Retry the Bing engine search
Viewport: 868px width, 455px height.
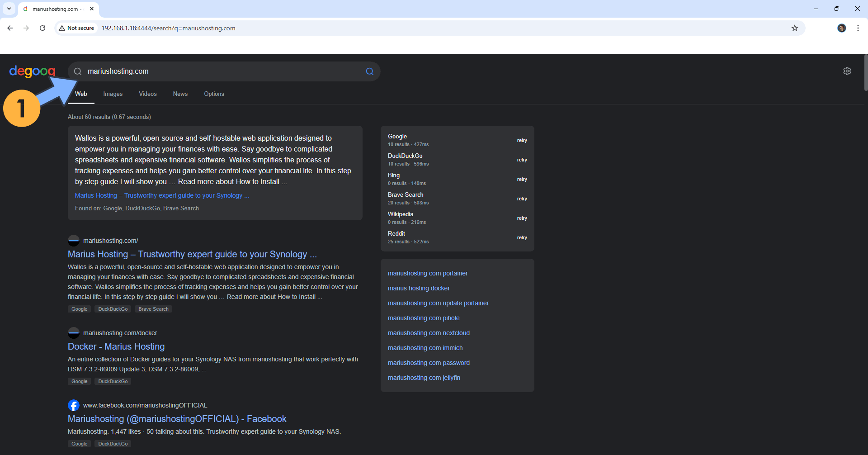click(522, 180)
